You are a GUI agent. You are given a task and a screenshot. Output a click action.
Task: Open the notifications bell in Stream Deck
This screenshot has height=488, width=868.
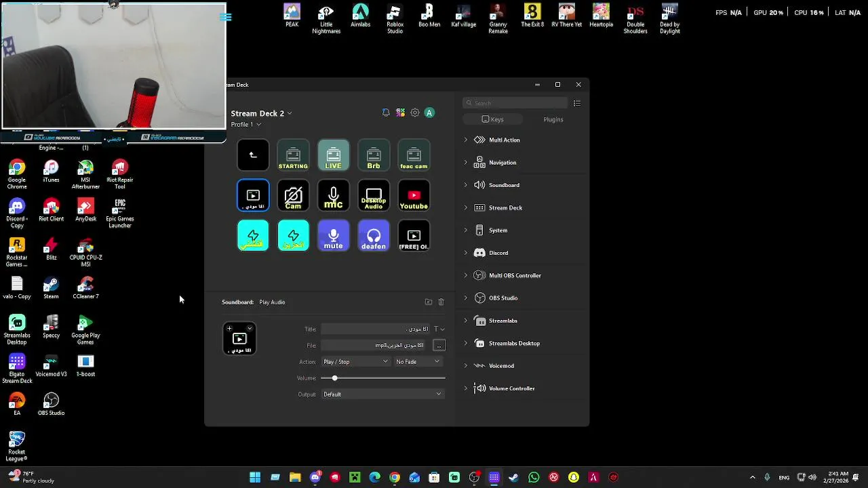pyautogui.click(x=386, y=113)
